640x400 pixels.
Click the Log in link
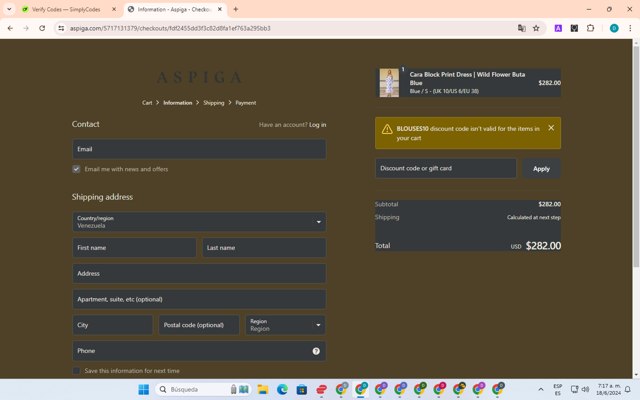(318, 125)
